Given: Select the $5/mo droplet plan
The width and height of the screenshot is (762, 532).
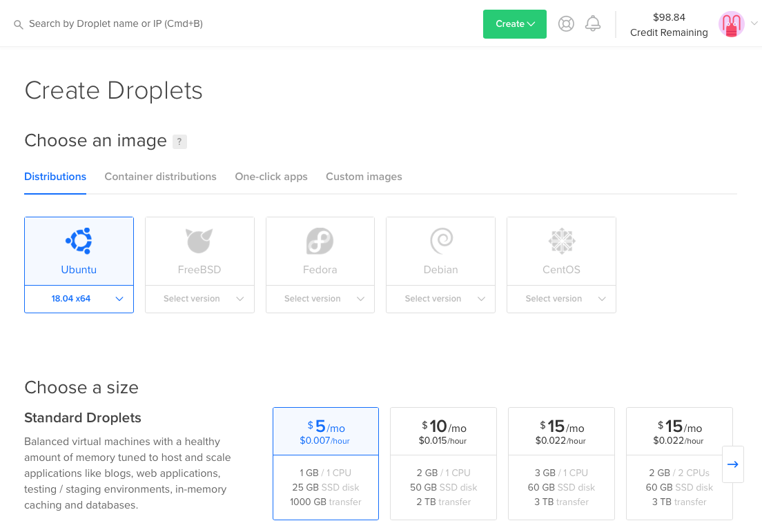Looking at the screenshot, I should click(326, 463).
